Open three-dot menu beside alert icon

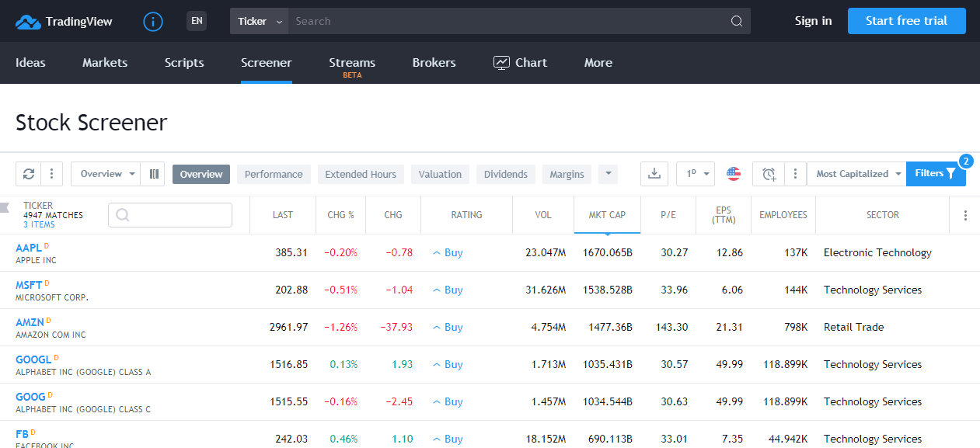click(795, 174)
